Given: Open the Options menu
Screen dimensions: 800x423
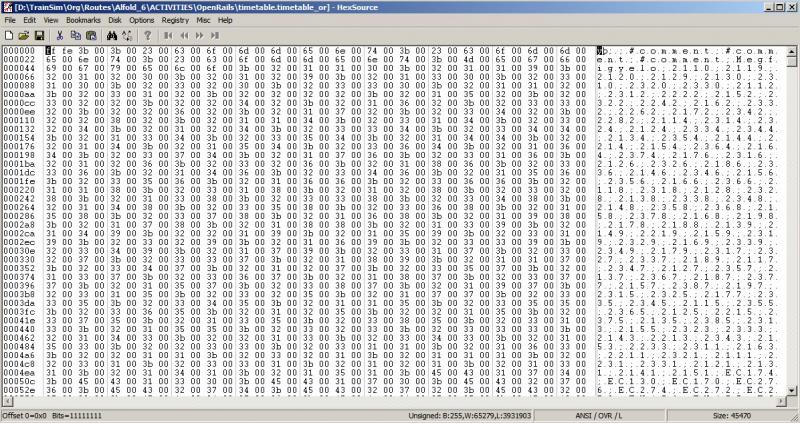Looking at the screenshot, I should coord(141,20).
